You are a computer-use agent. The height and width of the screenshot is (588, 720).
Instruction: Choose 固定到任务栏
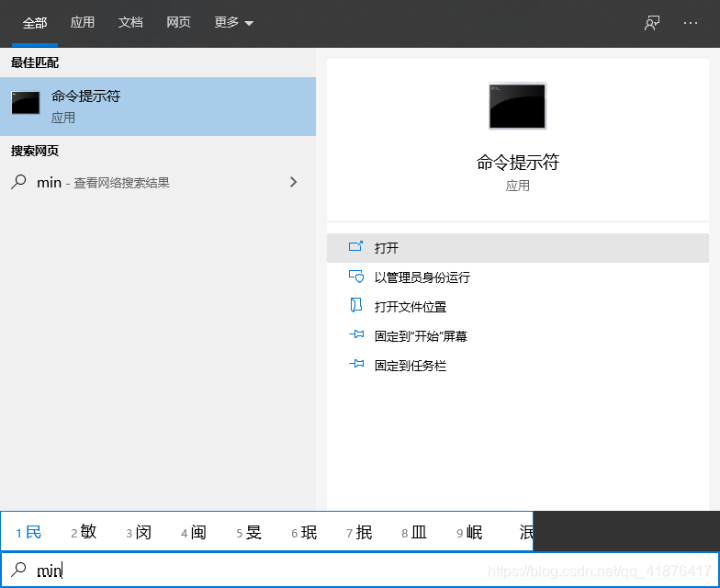coord(518,366)
